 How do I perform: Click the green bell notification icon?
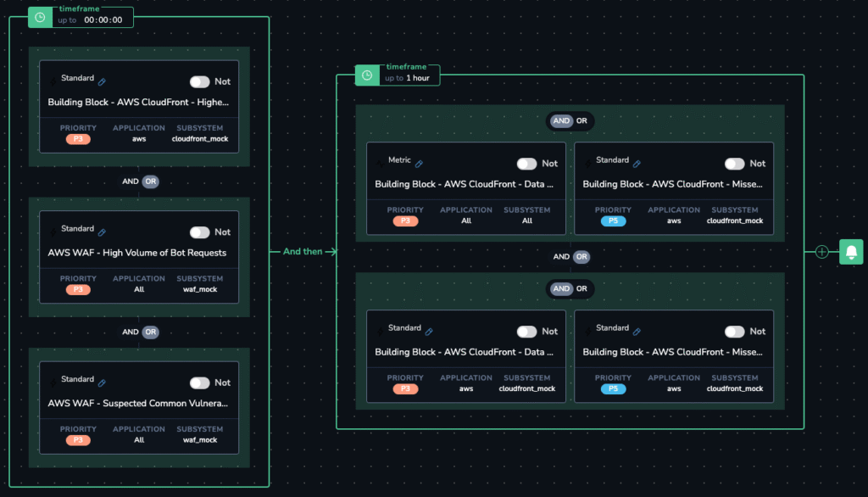coord(851,252)
